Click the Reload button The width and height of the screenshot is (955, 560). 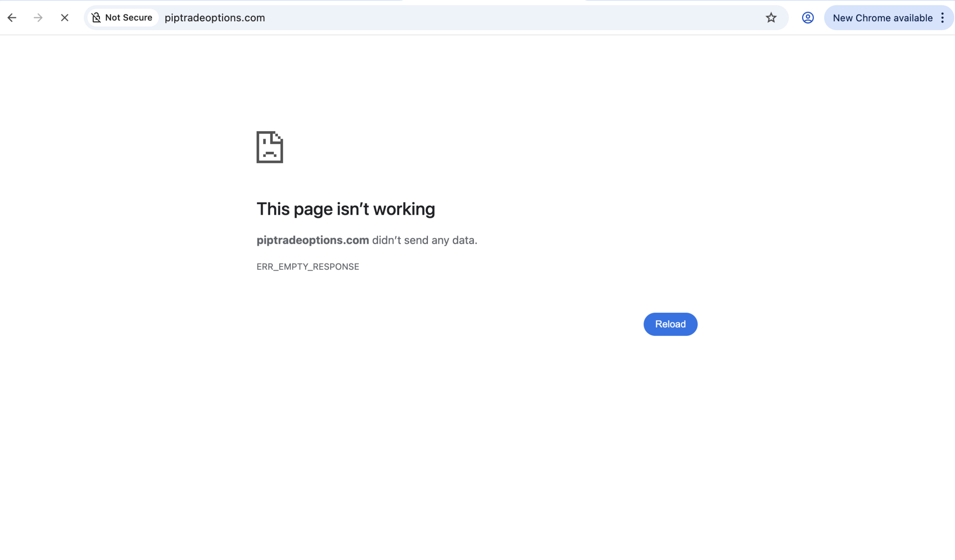(670, 324)
